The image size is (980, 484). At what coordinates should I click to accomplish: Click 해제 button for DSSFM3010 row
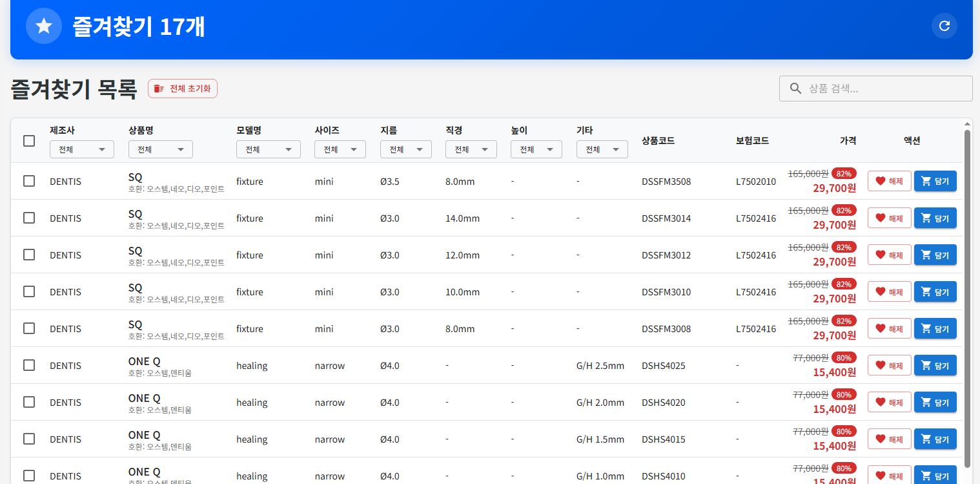[889, 291]
